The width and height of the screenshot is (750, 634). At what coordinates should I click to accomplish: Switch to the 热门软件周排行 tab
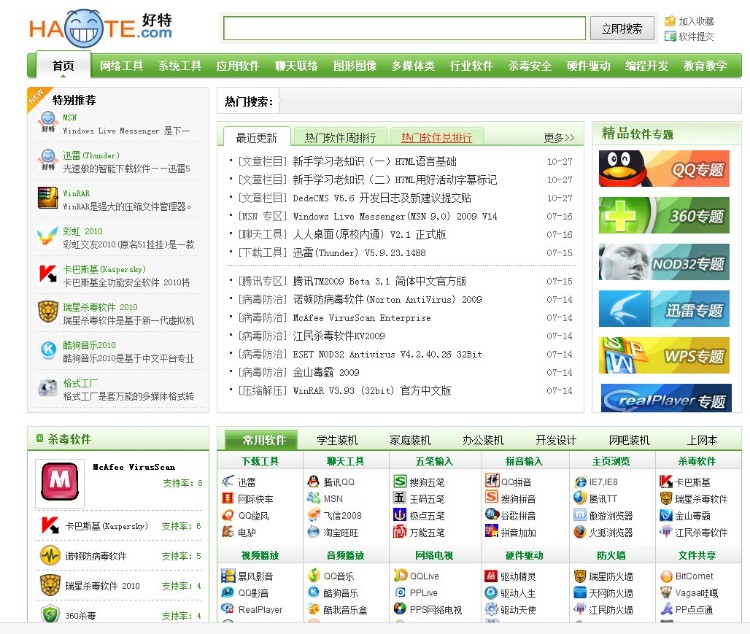click(340, 137)
